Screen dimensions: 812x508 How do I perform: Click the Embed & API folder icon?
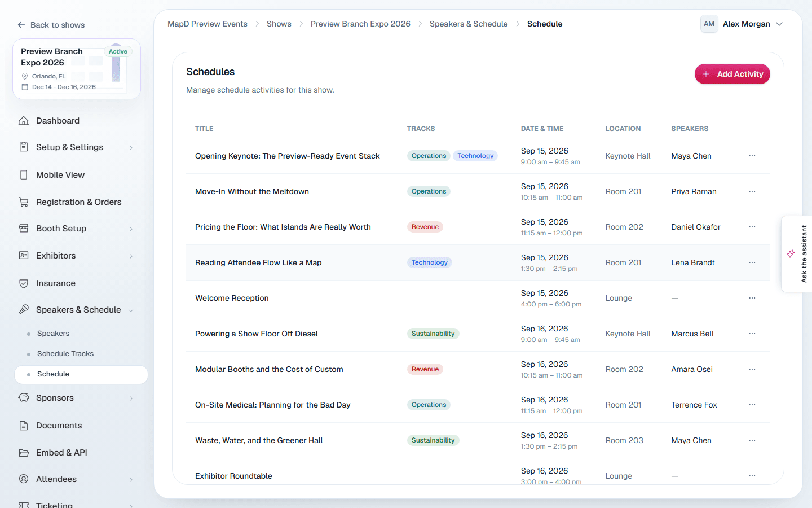24,453
